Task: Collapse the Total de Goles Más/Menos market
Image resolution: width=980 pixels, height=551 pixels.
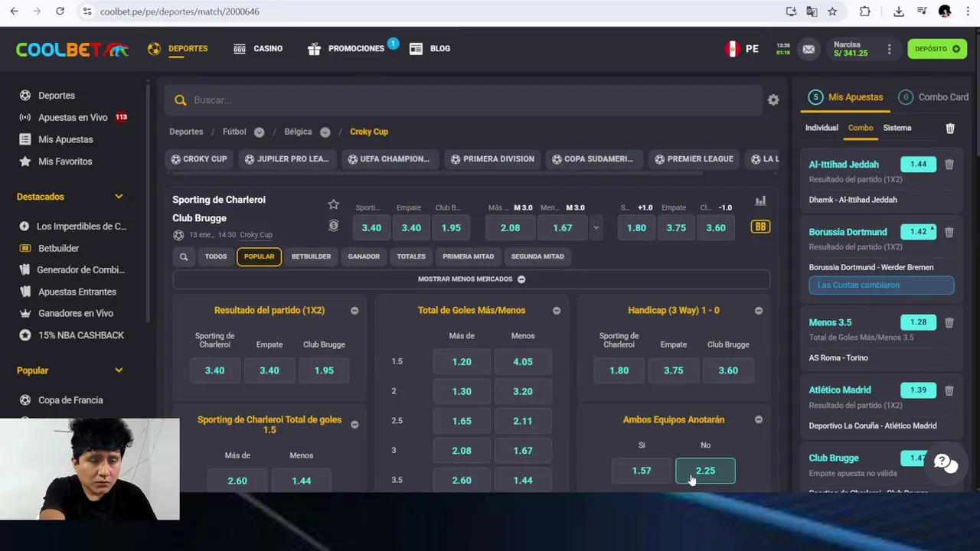Action: [x=557, y=311]
